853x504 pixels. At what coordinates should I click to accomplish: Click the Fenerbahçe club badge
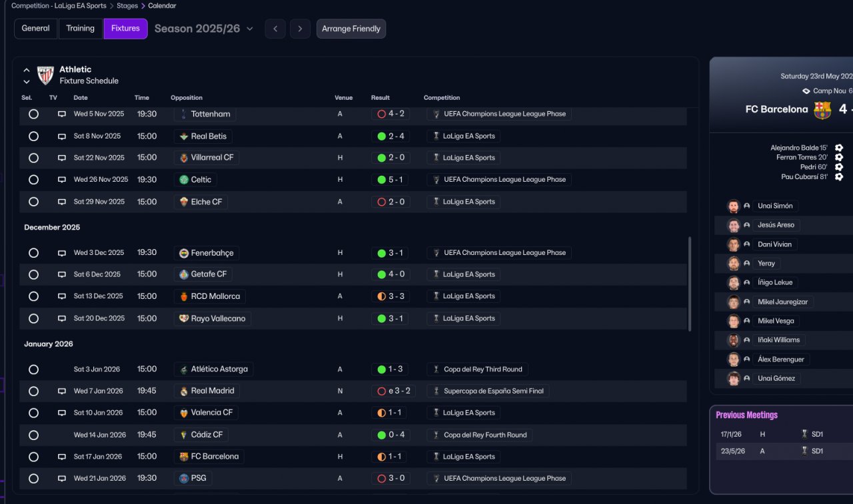click(184, 253)
